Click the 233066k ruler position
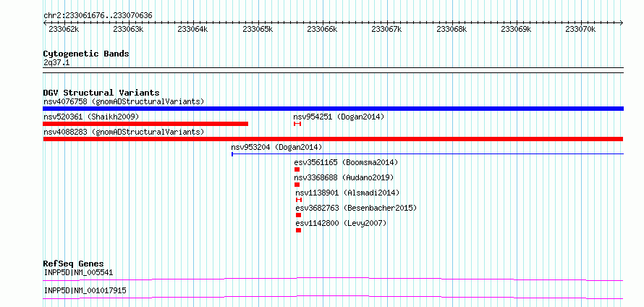The width and height of the screenshot is (644, 307). pos(323,29)
